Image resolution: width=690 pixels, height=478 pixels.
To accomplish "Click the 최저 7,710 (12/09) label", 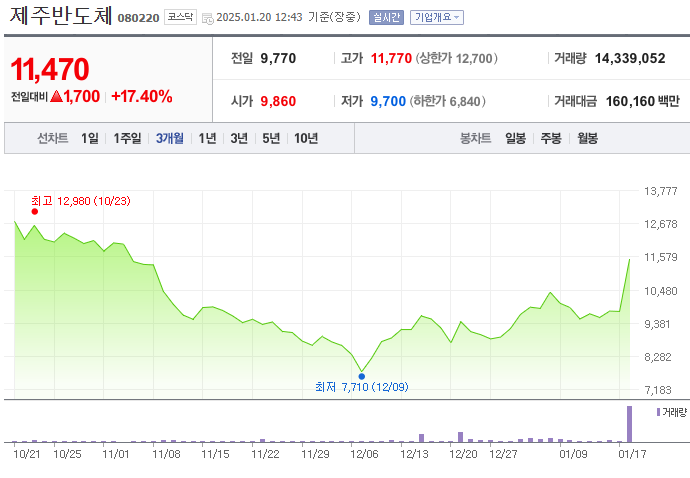I will pyautogui.click(x=362, y=387).
